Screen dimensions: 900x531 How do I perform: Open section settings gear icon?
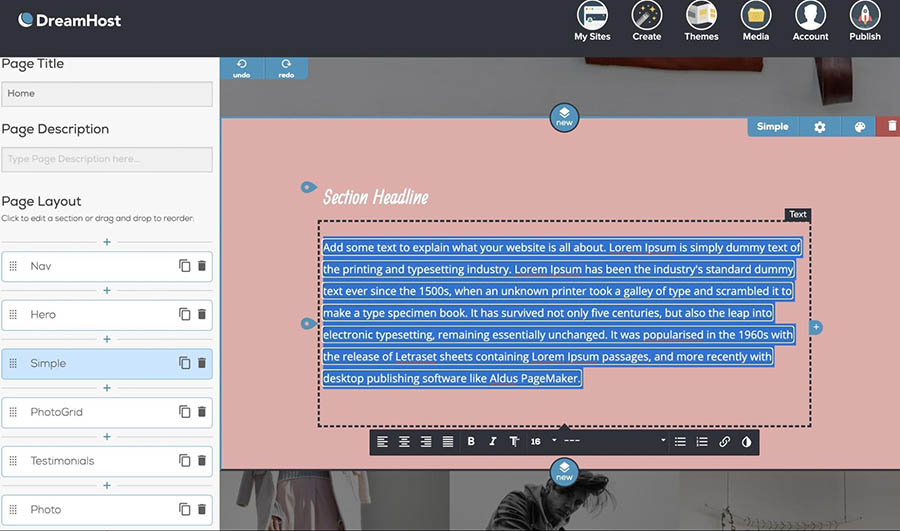(820, 127)
